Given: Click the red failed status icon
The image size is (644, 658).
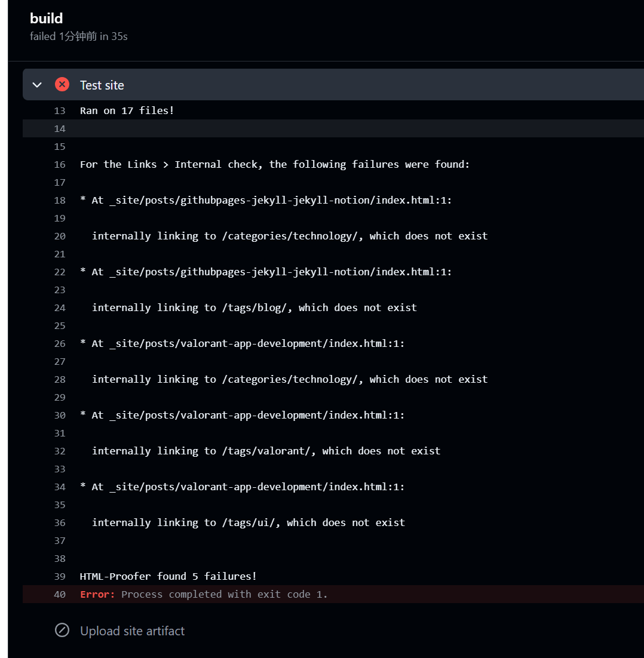Looking at the screenshot, I should pos(62,85).
